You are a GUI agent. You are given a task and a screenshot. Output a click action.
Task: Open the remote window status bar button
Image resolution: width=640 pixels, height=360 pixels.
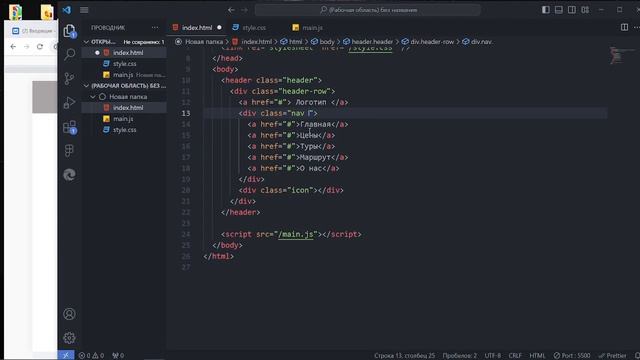(x=66, y=356)
